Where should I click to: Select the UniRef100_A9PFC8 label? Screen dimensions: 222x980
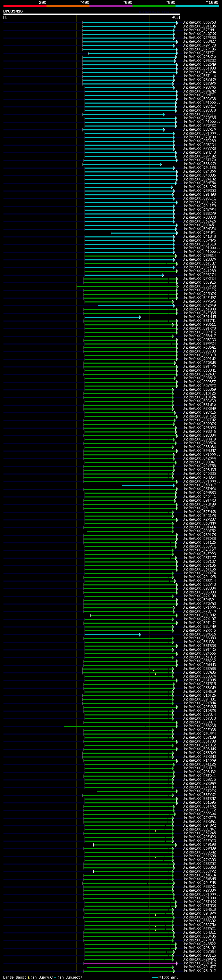click(199, 45)
